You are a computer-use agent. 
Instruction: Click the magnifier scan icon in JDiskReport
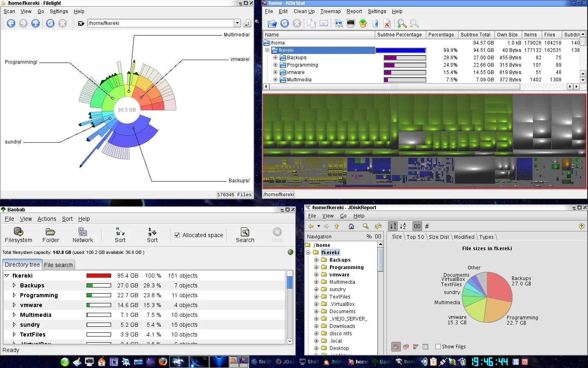coord(365,226)
